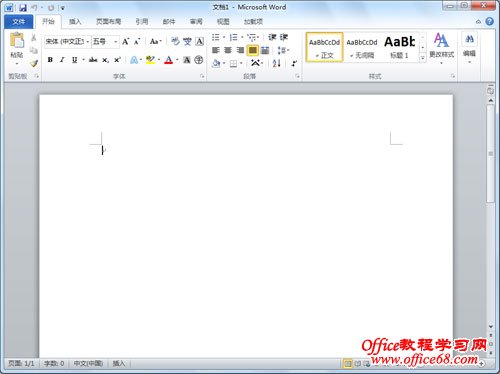Select the Format Painter brush icon
Image resolution: width=500 pixels, height=374 pixels.
point(33,63)
